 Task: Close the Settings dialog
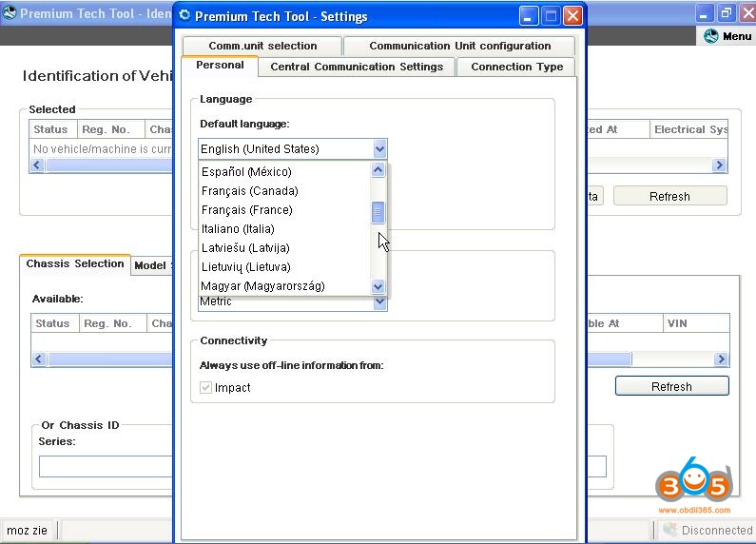(x=572, y=16)
